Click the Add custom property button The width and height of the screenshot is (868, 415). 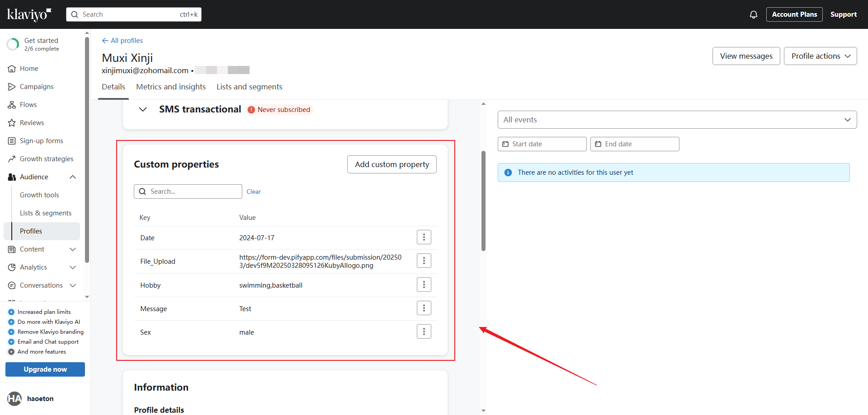point(392,164)
